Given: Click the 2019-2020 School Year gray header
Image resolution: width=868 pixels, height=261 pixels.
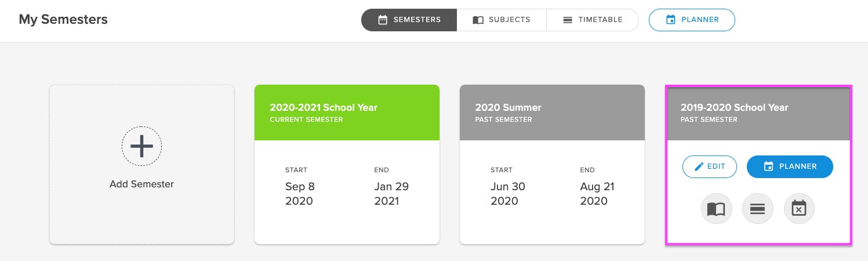Looking at the screenshot, I should (758, 113).
